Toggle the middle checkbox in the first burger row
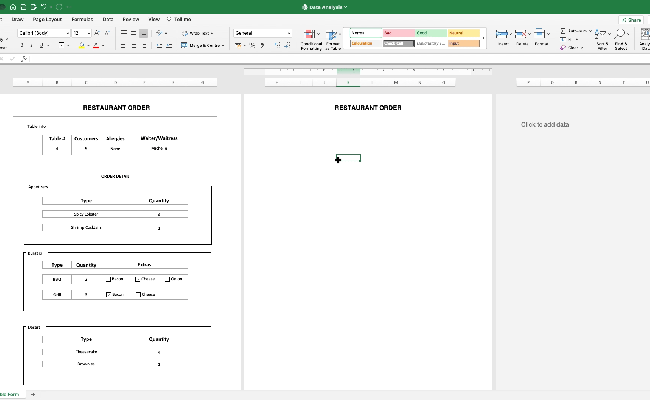 (137, 279)
